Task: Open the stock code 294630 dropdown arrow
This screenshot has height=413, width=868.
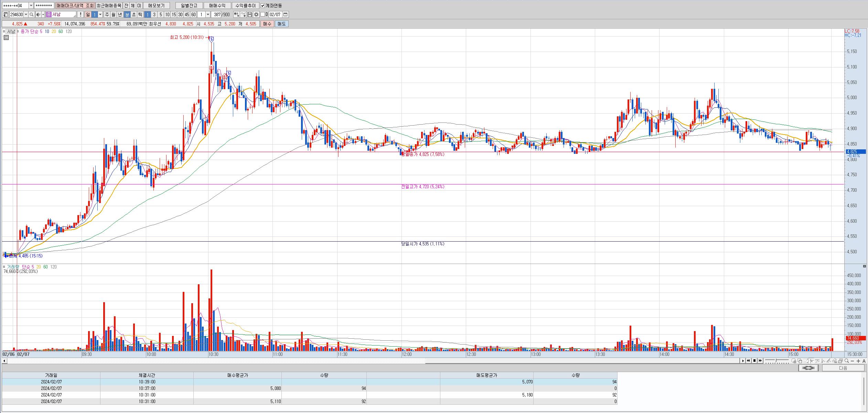Action: click(26, 14)
